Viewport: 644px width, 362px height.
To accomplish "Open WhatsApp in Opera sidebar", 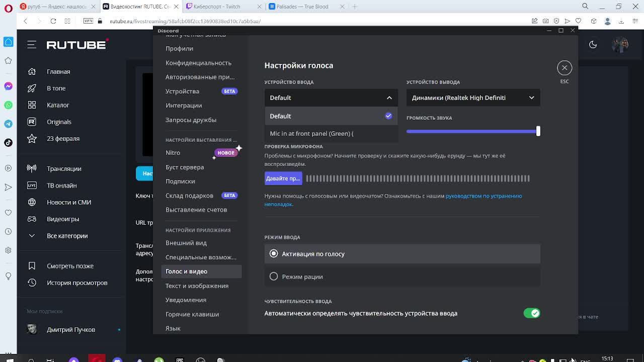I will coord(8,105).
